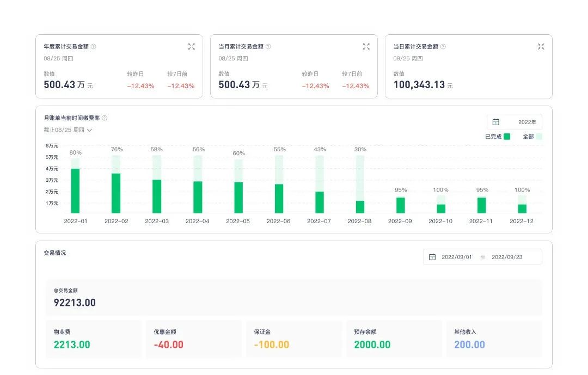Screen dimensions: 588x375
Task: Toggle the 全部 legend series
Action: [532, 137]
